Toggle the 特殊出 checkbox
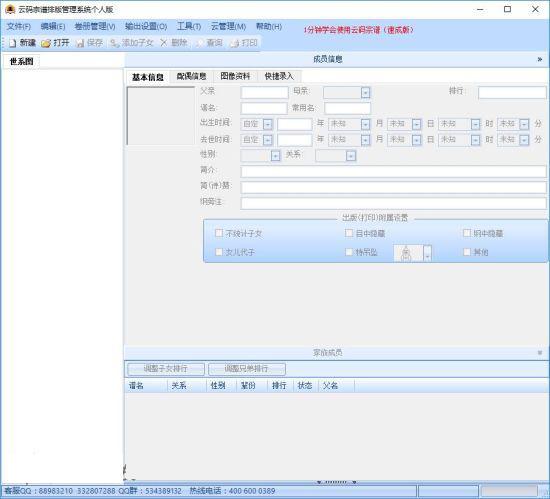 pyautogui.click(x=349, y=252)
